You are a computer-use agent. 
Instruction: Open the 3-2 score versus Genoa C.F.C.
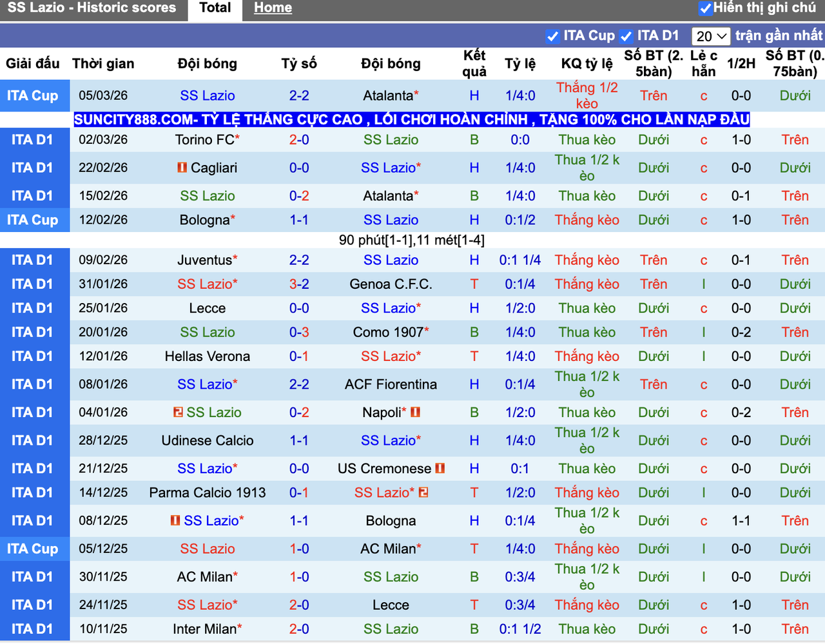pyautogui.click(x=299, y=284)
